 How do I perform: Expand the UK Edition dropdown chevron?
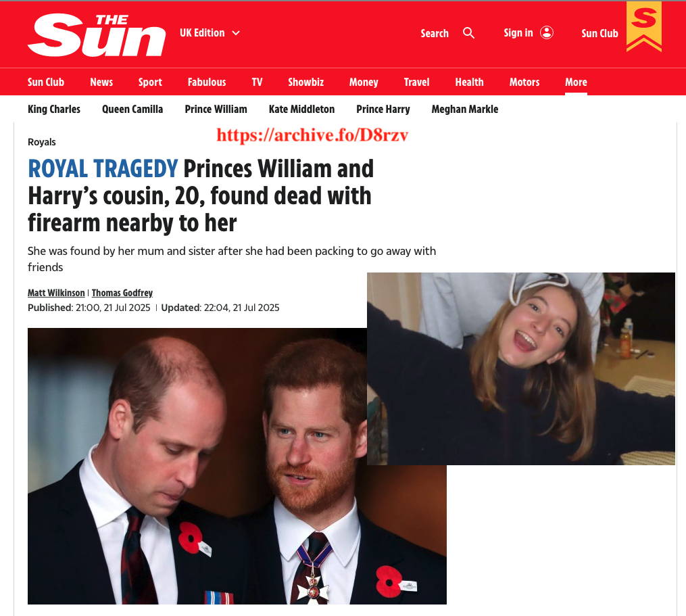pos(236,33)
